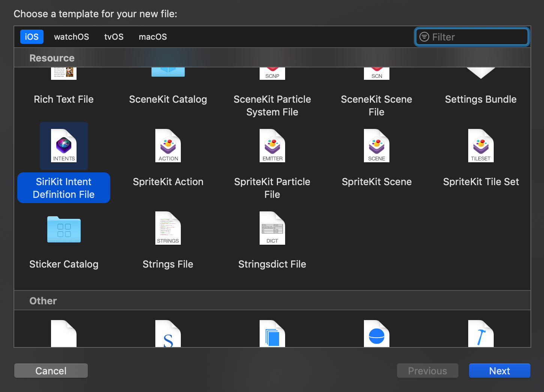
Task: Choose the Stringsdict File icon
Action: pyautogui.click(x=272, y=228)
